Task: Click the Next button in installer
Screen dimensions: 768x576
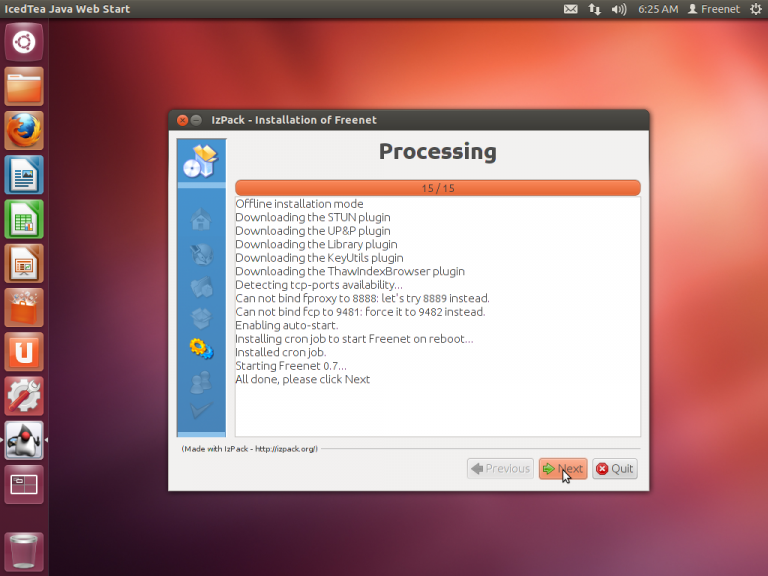Action: pyautogui.click(x=562, y=468)
